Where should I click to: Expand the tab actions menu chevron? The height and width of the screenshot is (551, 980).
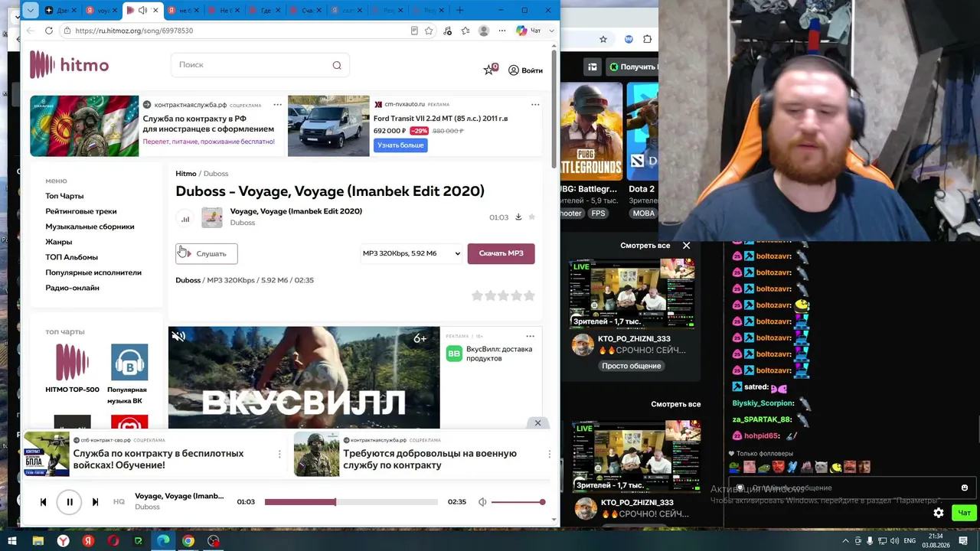point(30,10)
